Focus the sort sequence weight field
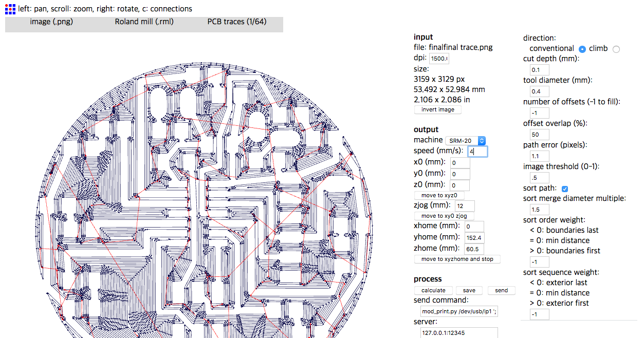Image resolution: width=644 pixels, height=338 pixels. [539, 314]
